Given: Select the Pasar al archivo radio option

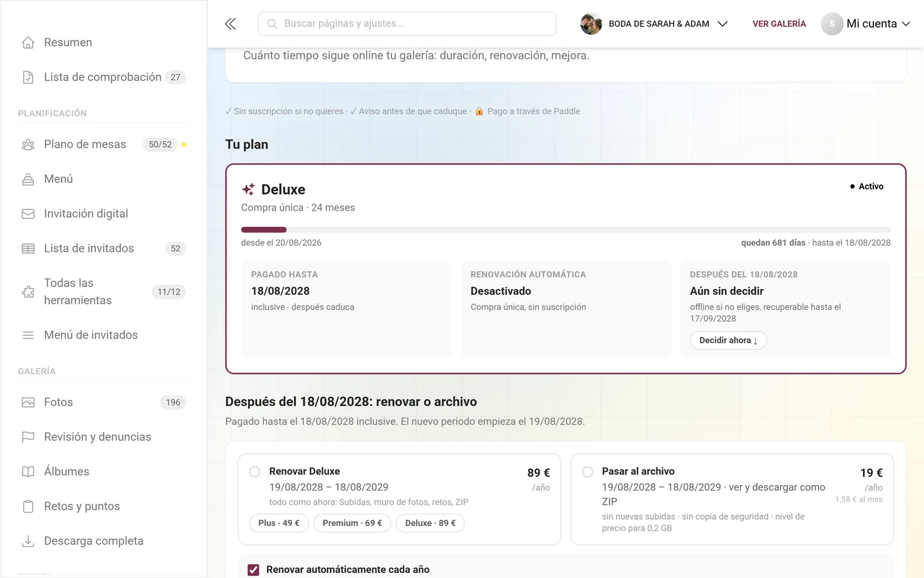Looking at the screenshot, I should point(587,472).
